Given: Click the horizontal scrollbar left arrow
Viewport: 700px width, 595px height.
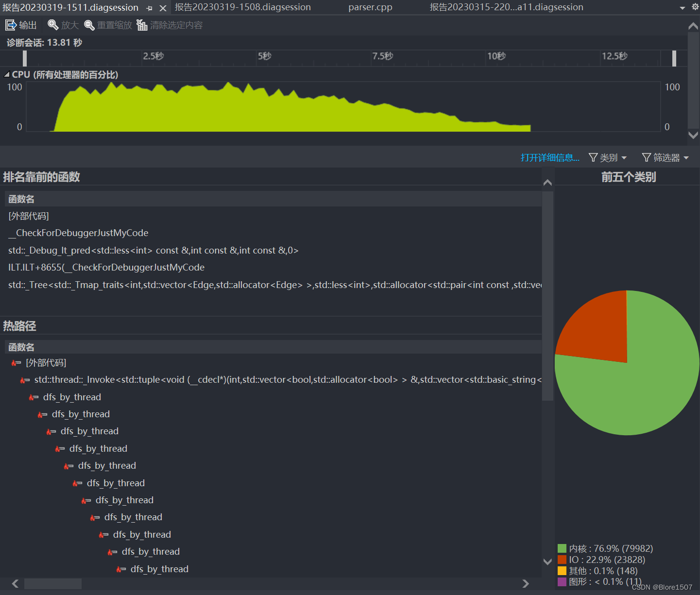Looking at the screenshot, I should coord(15,583).
